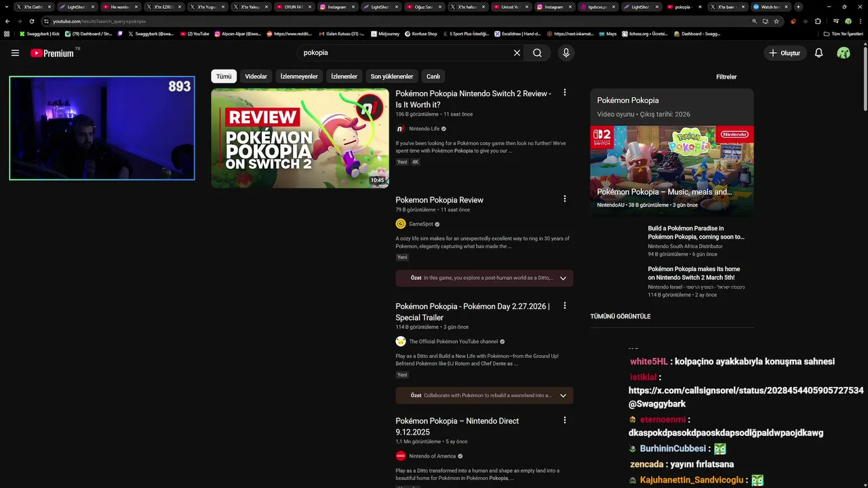The image size is (868, 488).
Task: Click the Nintendo Life channel avatar
Action: (x=401, y=129)
